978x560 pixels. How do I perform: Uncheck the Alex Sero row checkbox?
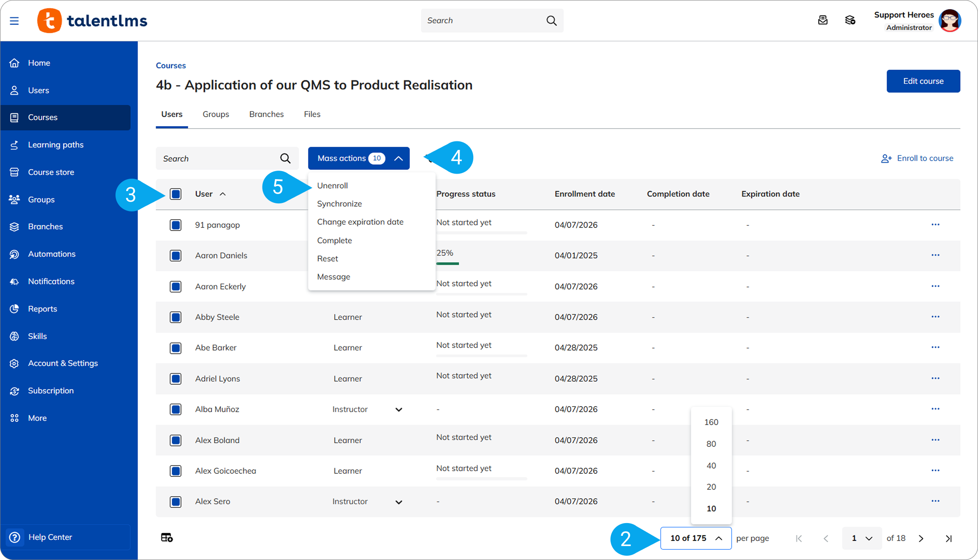click(x=175, y=501)
